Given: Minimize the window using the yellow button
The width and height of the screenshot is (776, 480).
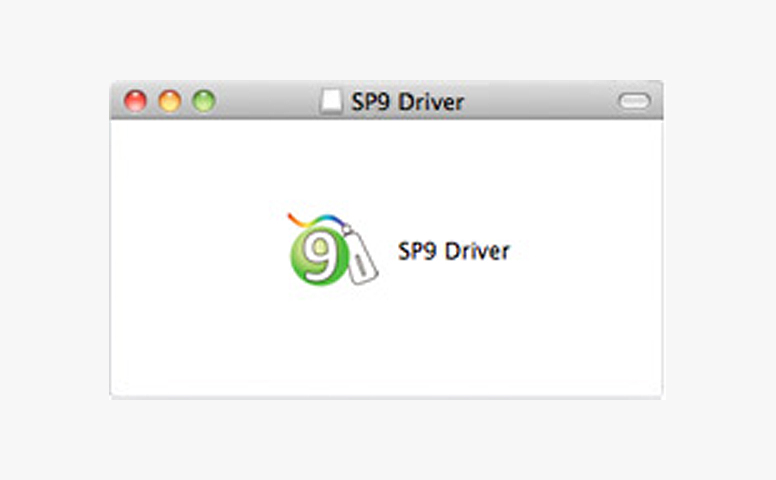Looking at the screenshot, I should tap(170, 101).
